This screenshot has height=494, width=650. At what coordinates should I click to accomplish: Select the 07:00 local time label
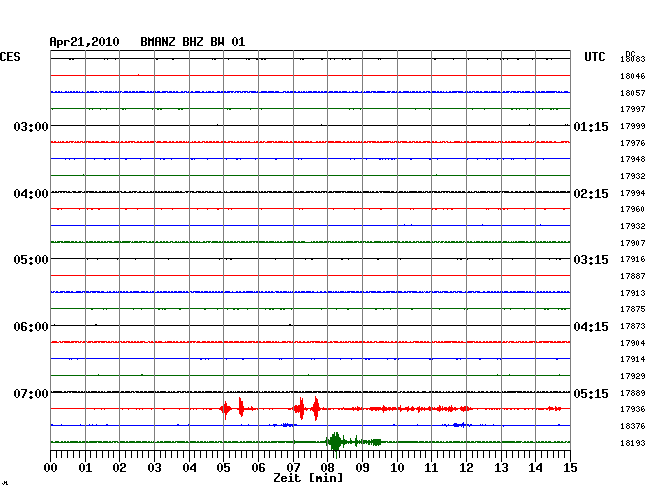pos(31,393)
